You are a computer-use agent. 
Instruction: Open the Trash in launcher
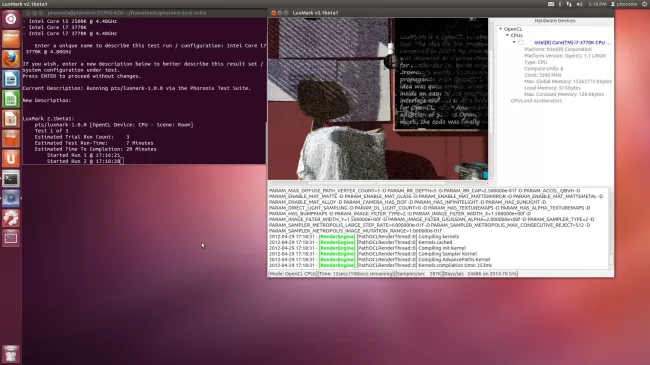point(11,354)
